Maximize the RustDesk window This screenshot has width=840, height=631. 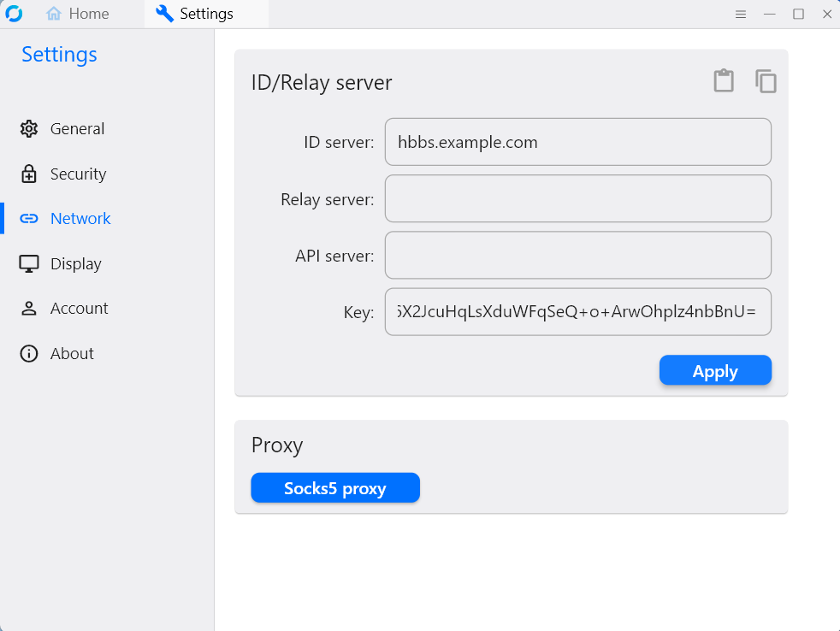pyautogui.click(x=798, y=15)
